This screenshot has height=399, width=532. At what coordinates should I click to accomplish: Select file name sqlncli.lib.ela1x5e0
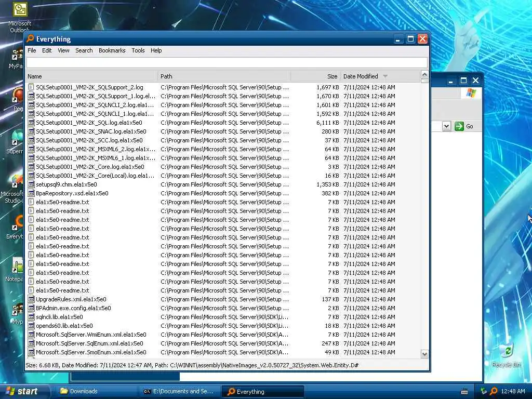[59, 317]
